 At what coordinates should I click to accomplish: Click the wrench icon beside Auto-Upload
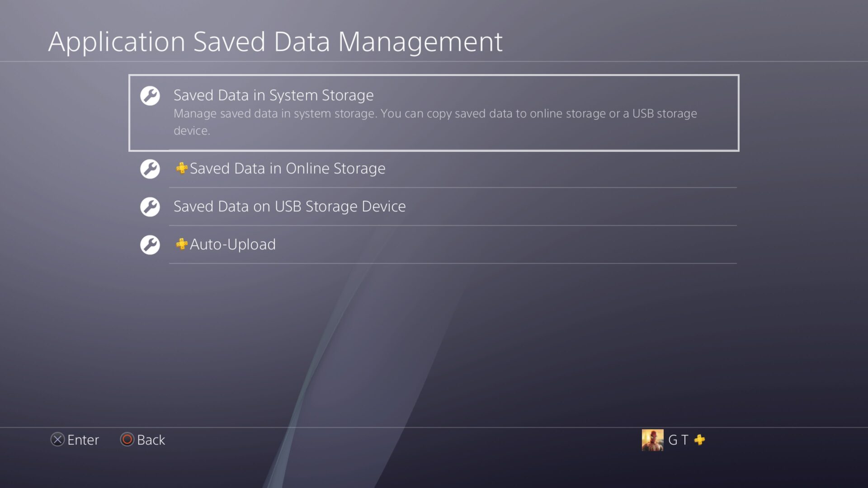pos(150,245)
